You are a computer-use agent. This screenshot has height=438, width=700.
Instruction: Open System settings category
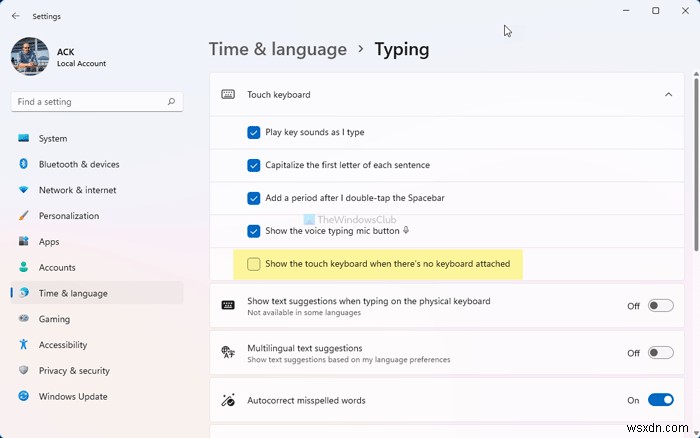[x=97, y=138]
